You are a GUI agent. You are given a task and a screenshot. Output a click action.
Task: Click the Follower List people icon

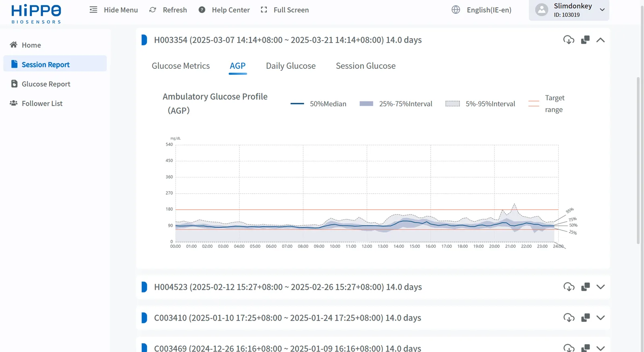14,103
